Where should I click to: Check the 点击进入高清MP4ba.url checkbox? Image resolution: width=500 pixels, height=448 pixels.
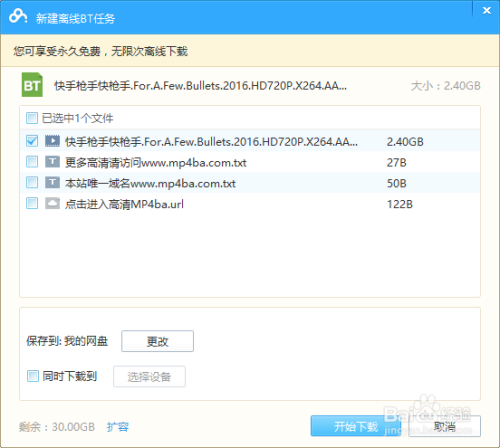[32, 203]
